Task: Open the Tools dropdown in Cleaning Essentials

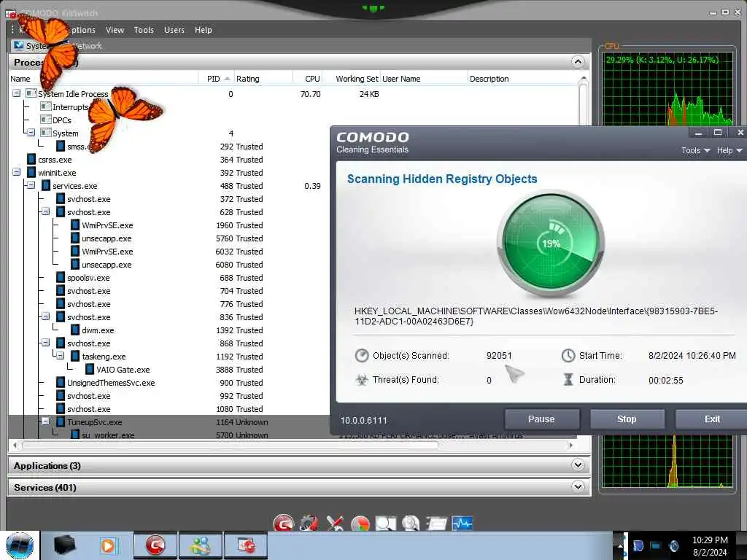Action: click(x=695, y=150)
